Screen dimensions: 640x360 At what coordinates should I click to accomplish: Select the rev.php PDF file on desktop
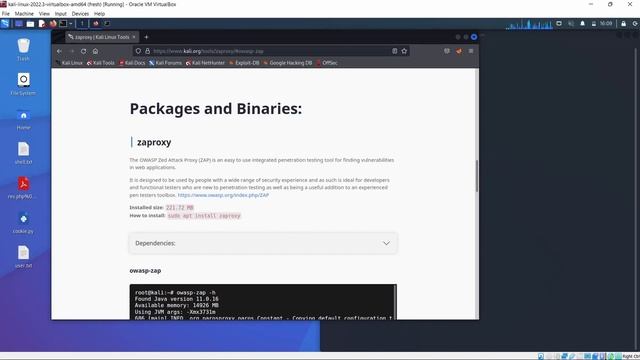click(x=23, y=188)
